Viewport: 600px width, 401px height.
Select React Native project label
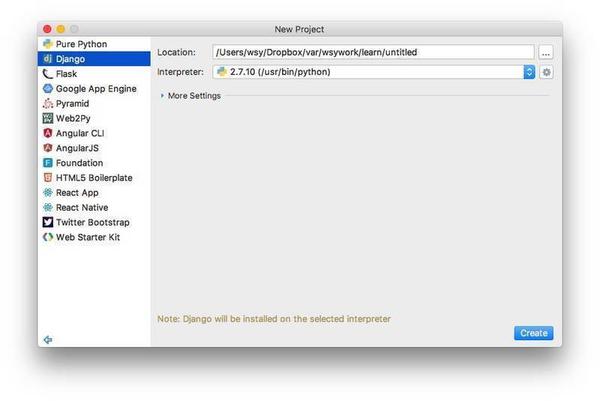point(82,207)
